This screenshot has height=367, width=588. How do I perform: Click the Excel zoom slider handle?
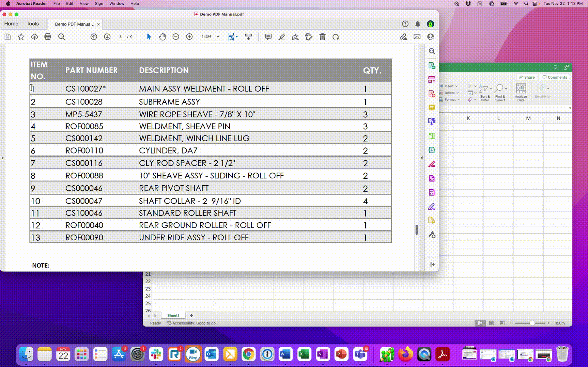(532, 323)
